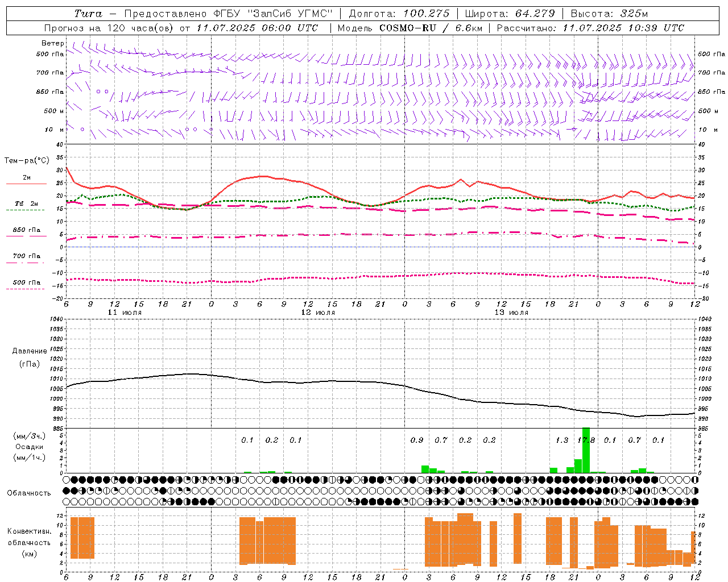Click the "Предоставлено ФГБУ ЗапСиб УГМС" text

pyautogui.click(x=228, y=14)
